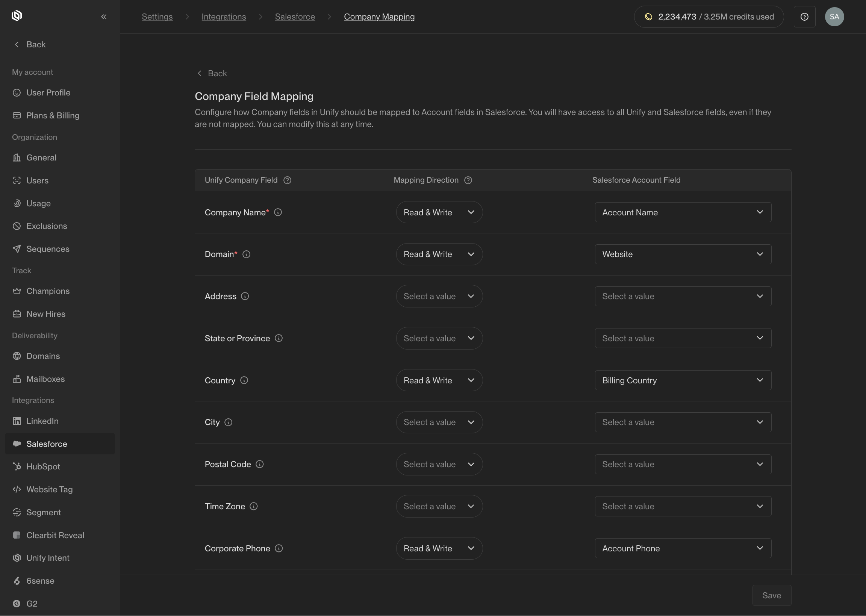Click info icon next to Company Name
The width and height of the screenshot is (866, 616).
278,212
